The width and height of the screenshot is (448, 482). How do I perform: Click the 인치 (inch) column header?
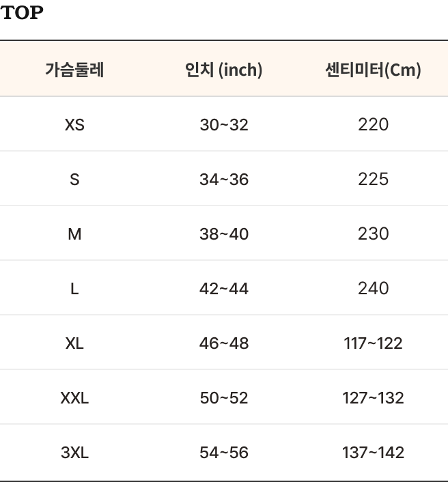[x=224, y=70]
